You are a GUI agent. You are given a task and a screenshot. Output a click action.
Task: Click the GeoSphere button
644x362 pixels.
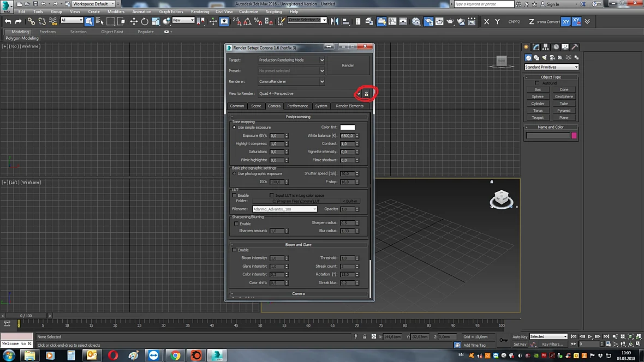(x=564, y=96)
